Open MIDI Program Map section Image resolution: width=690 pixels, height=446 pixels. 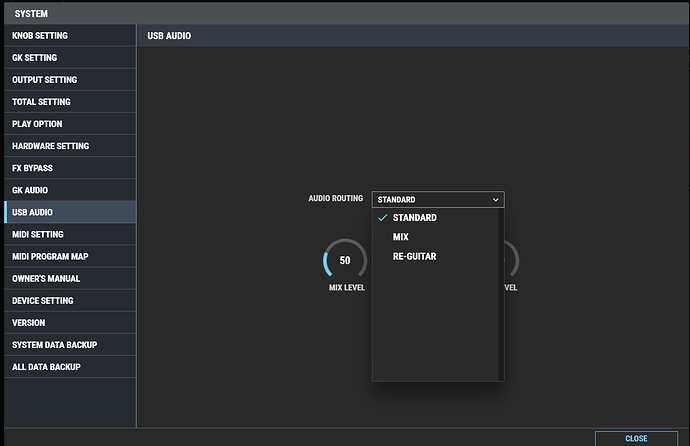click(51, 256)
